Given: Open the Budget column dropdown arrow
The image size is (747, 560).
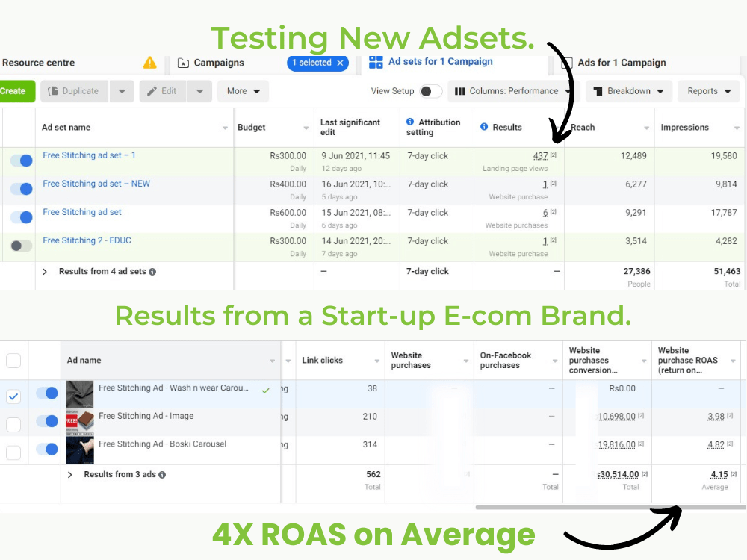Looking at the screenshot, I should click(306, 128).
